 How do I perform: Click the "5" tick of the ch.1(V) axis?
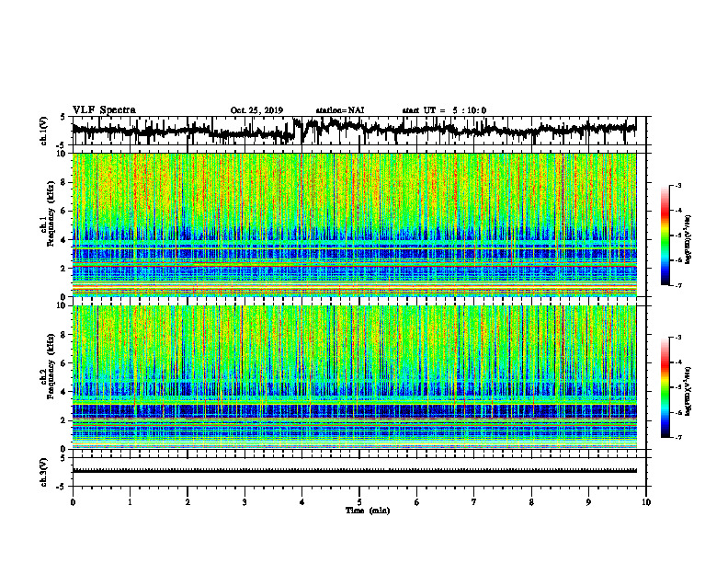click(63, 118)
